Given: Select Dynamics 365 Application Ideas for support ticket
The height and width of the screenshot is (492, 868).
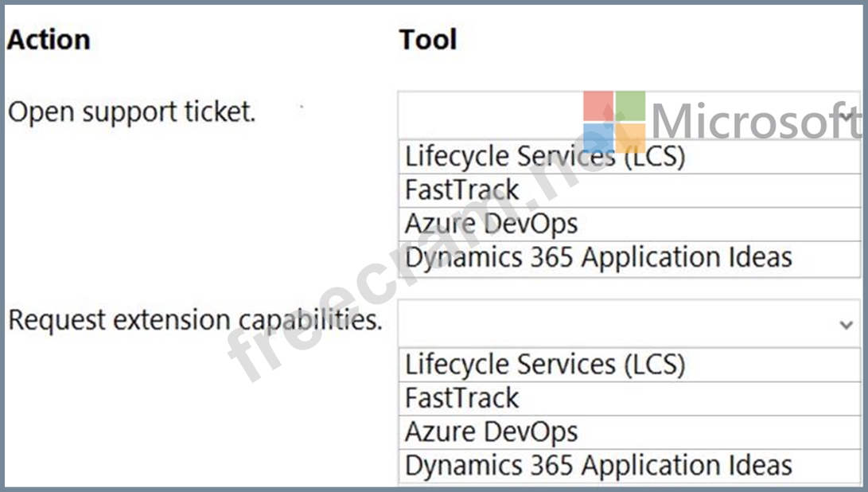Looking at the screenshot, I should pyautogui.click(x=598, y=258).
